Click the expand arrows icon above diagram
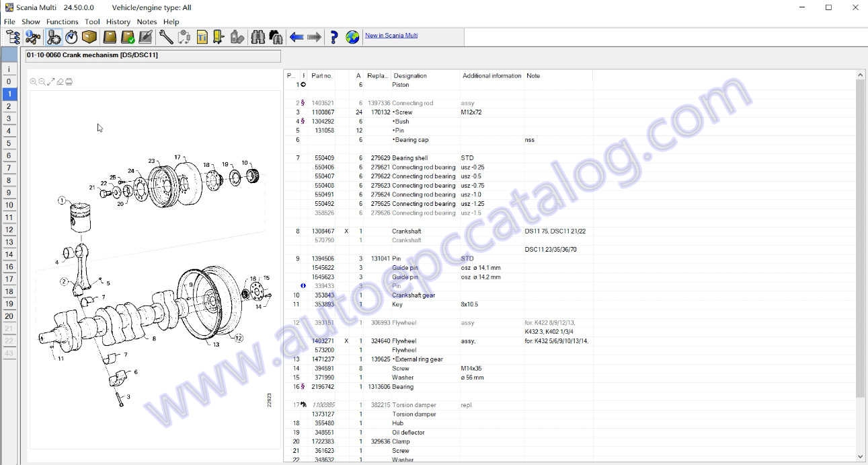Screen dimensions: 868x465 coord(51,82)
